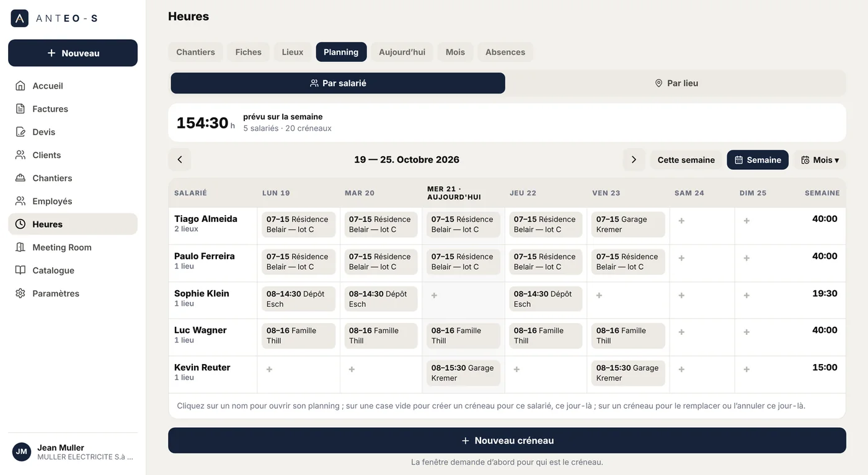Expand the Mois dropdown
Image resolution: width=868 pixels, height=475 pixels.
coord(820,159)
